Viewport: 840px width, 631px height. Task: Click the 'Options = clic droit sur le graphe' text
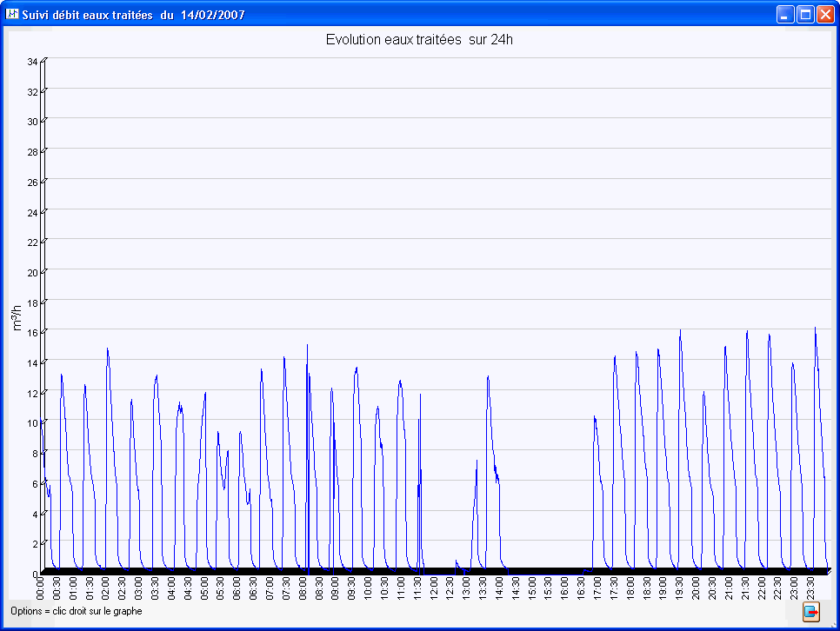(x=76, y=611)
